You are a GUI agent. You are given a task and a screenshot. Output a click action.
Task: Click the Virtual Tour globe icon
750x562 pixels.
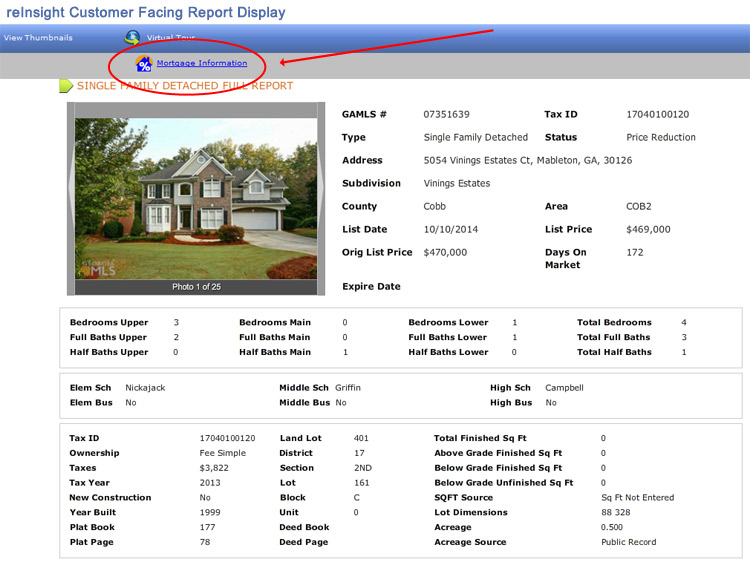click(x=132, y=37)
